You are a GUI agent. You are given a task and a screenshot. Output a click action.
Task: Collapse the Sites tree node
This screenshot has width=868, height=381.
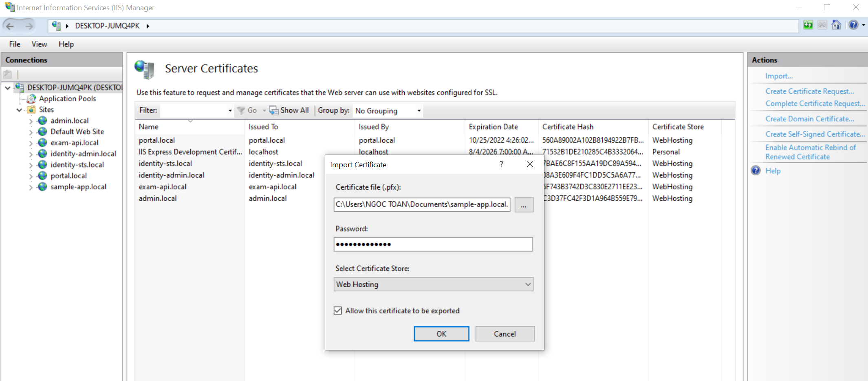(19, 110)
